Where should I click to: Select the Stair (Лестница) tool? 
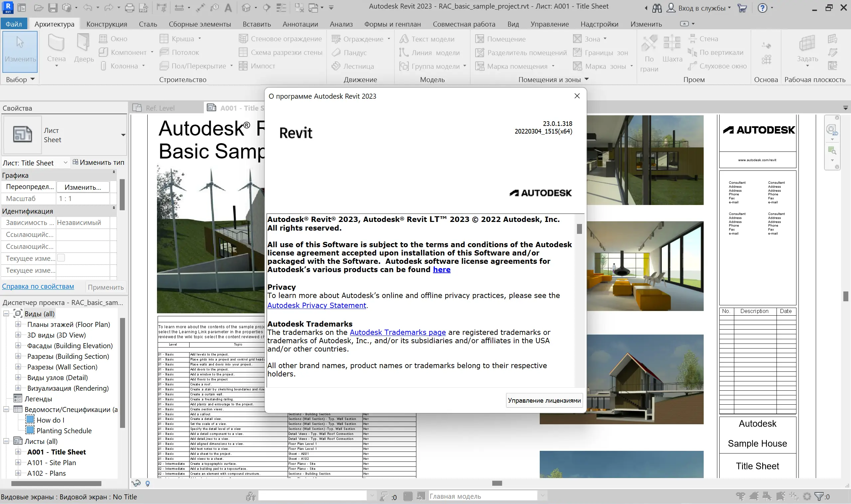click(x=354, y=66)
